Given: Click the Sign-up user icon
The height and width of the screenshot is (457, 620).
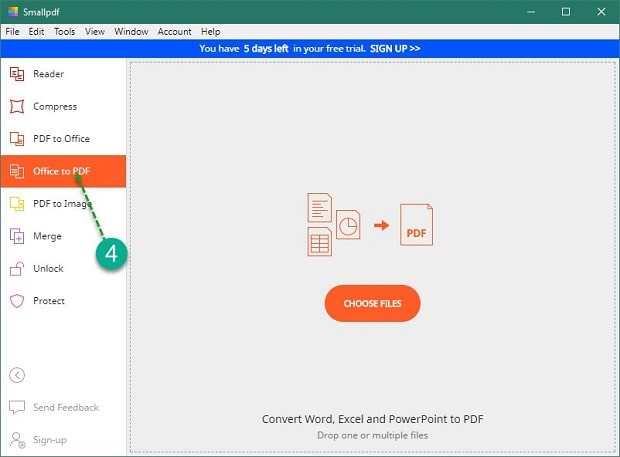Looking at the screenshot, I should pyautogui.click(x=17, y=440).
